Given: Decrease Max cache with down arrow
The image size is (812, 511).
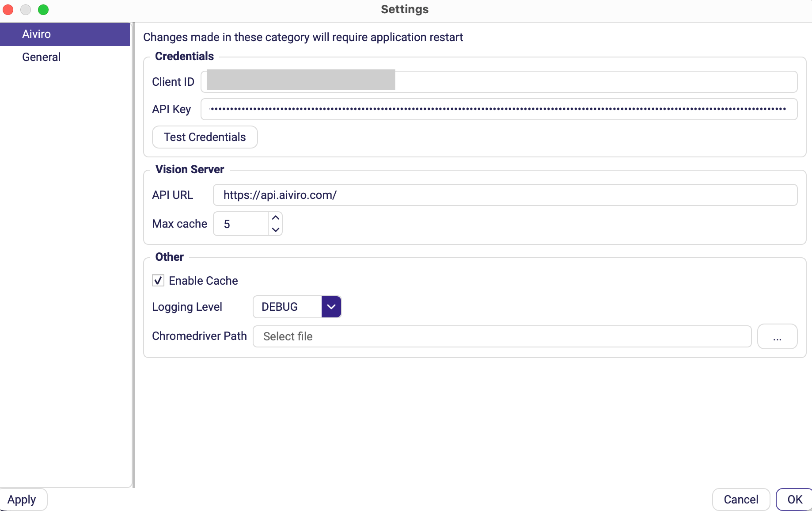Looking at the screenshot, I should pos(276,229).
